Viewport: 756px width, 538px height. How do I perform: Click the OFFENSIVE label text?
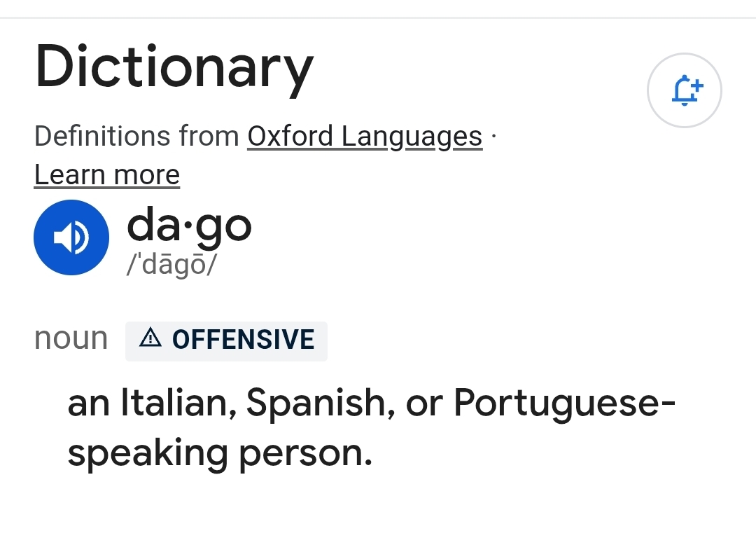(244, 339)
